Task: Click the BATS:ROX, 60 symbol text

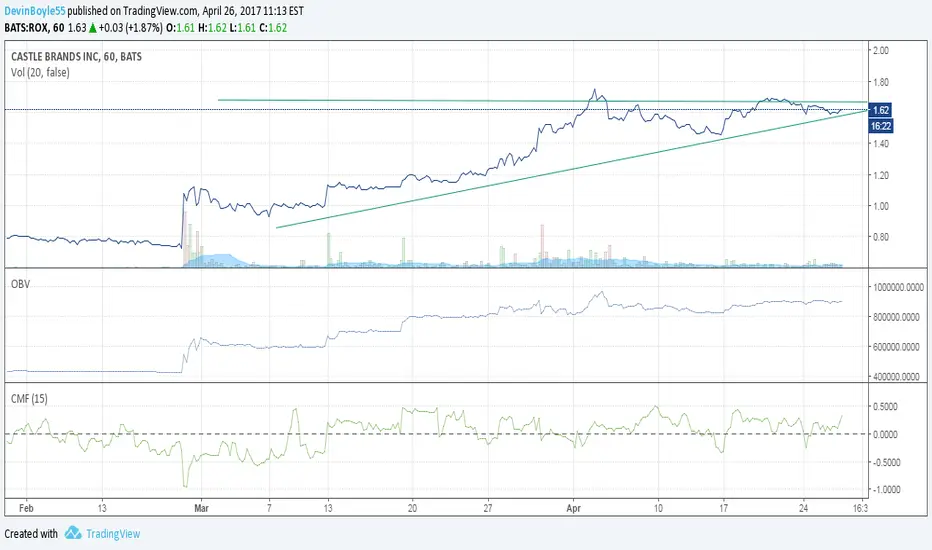Action: 34,28
